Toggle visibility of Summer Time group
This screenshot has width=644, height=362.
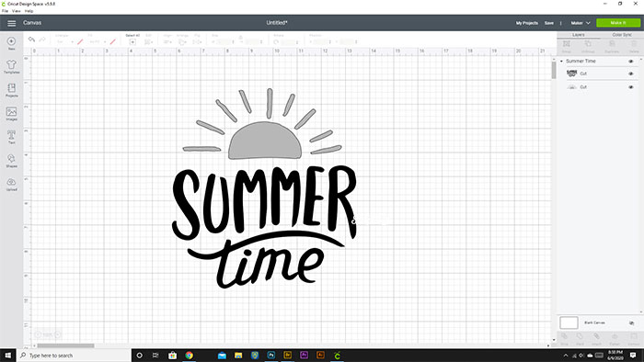click(x=631, y=61)
